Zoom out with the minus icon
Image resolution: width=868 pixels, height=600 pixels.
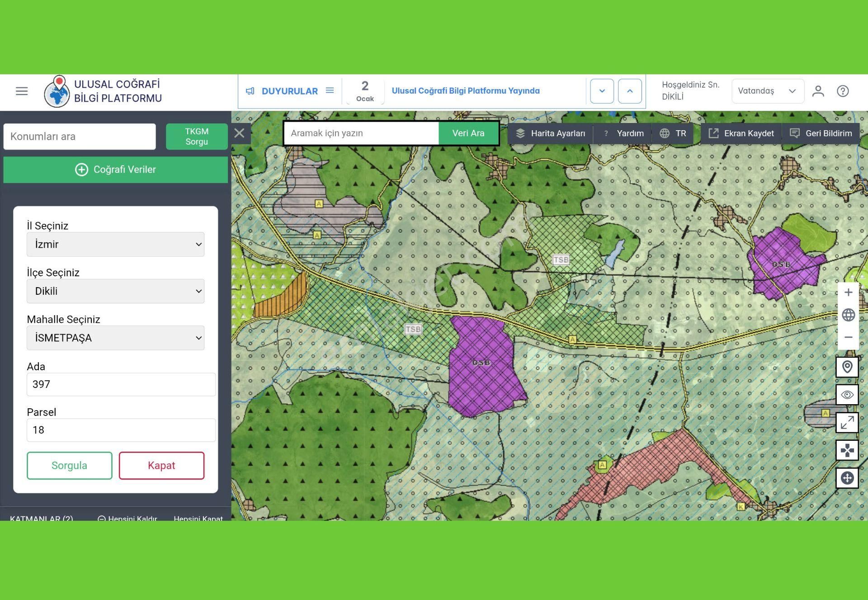tap(848, 337)
